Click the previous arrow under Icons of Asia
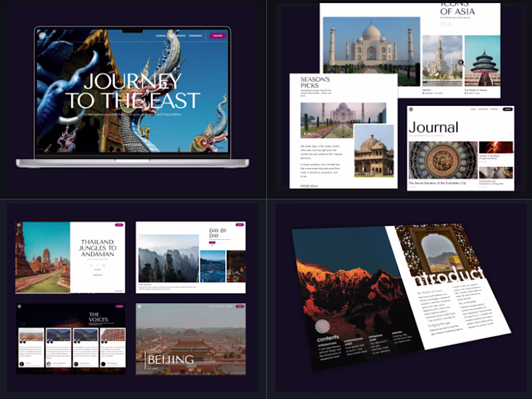The width and height of the screenshot is (532, 399). [442, 24]
